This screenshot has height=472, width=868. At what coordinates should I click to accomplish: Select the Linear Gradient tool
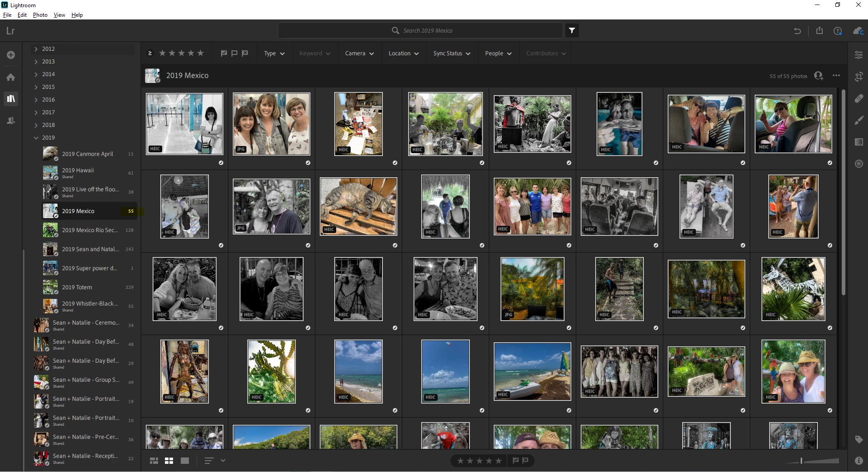point(858,142)
